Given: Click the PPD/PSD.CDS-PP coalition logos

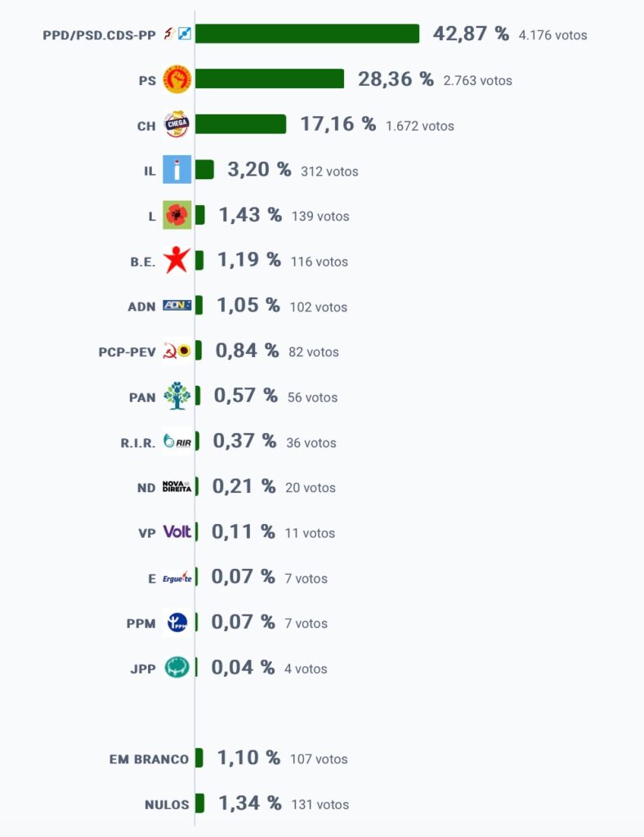Looking at the screenshot, I should click(x=177, y=34).
